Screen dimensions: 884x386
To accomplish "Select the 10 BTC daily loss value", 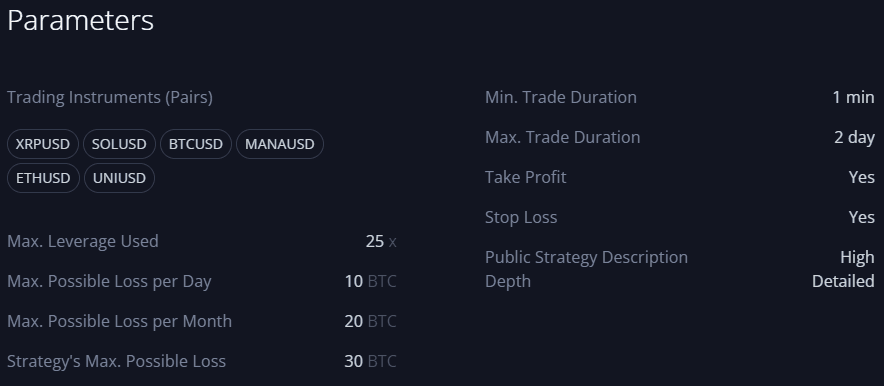I will click(x=370, y=281).
